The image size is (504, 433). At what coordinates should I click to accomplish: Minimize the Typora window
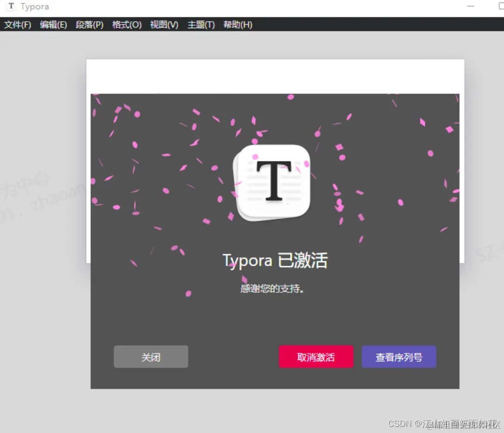(471, 6)
